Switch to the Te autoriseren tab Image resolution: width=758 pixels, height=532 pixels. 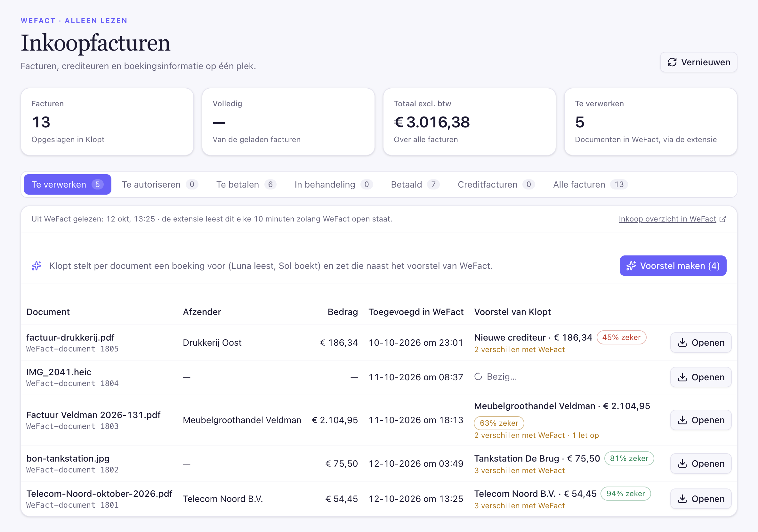[160, 184]
